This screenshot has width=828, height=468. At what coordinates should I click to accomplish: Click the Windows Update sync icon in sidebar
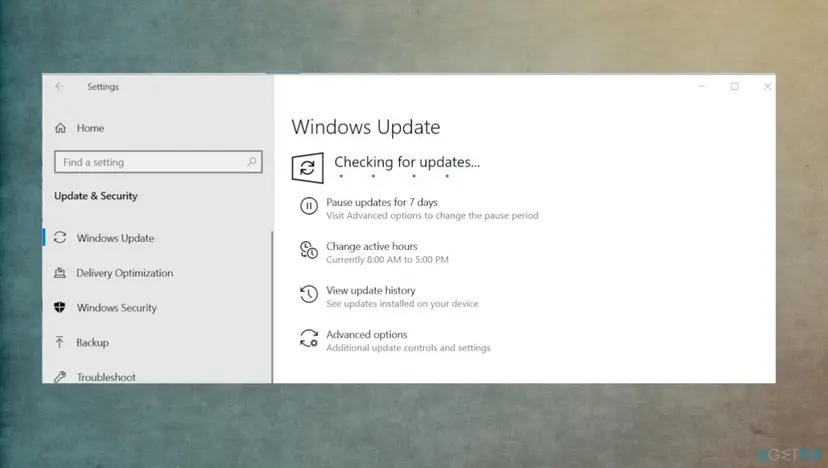60,238
